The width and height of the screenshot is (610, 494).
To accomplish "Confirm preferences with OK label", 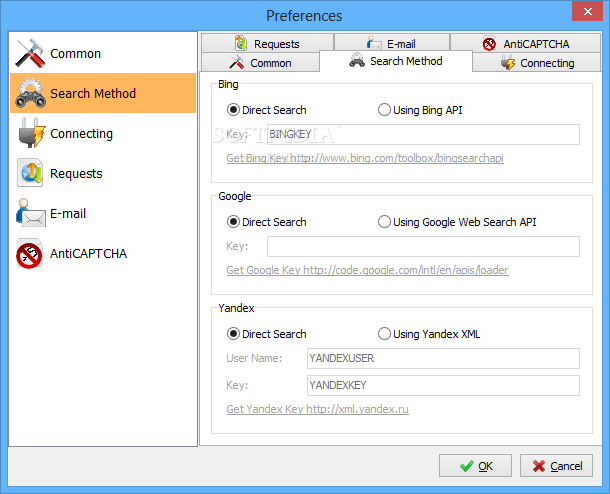I will (486, 466).
